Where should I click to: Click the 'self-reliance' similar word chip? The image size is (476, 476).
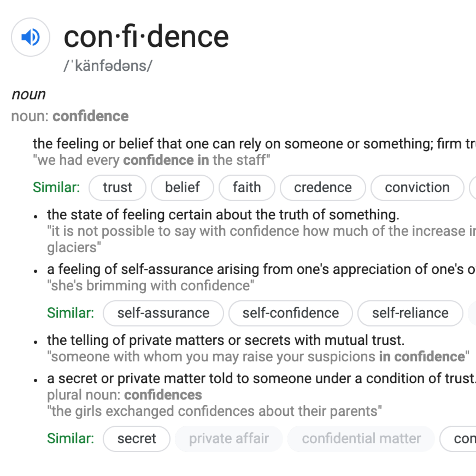pos(410,313)
